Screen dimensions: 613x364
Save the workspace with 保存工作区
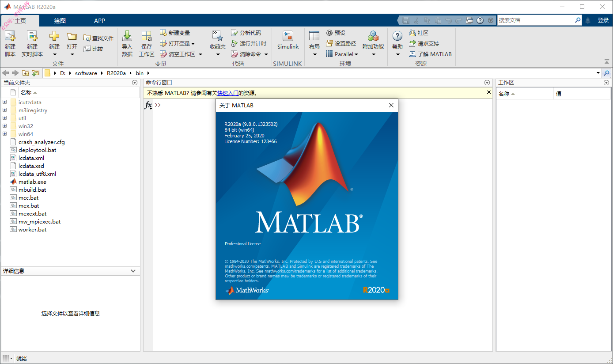[x=147, y=44]
